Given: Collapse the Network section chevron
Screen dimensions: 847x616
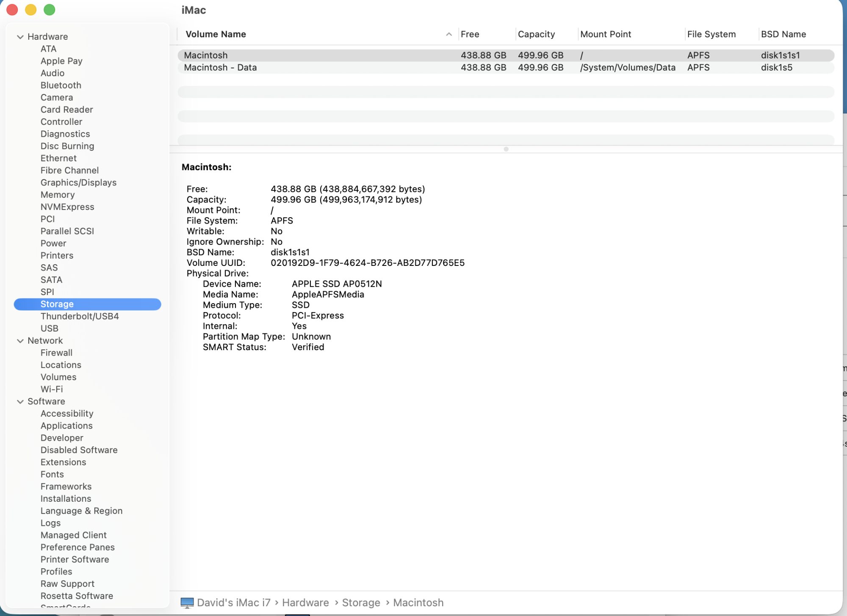Looking at the screenshot, I should click(20, 341).
